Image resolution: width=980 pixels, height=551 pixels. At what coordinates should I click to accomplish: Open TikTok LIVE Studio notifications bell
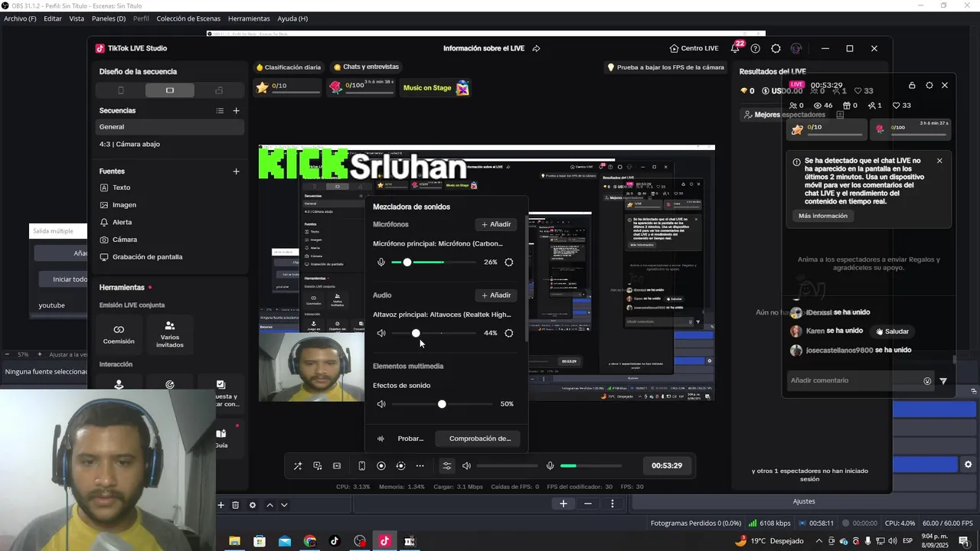pyautogui.click(x=735, y=48)
